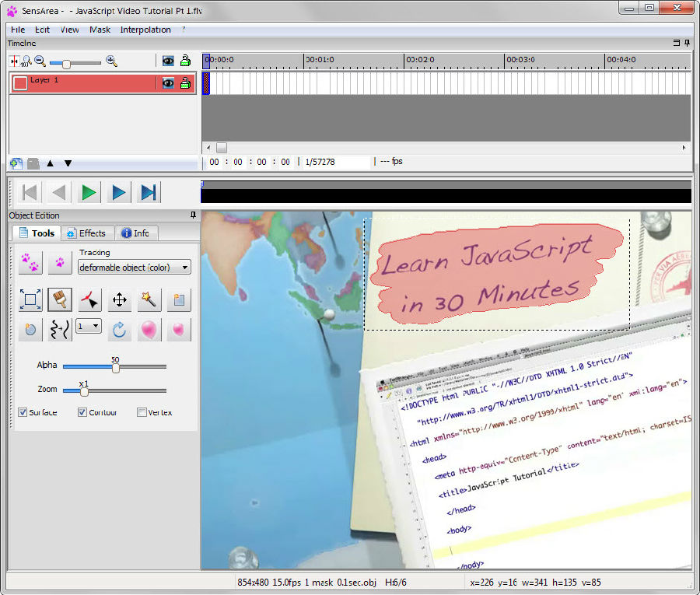
Task: Click the double paw print tracking button
Action: tap(31, 263)
